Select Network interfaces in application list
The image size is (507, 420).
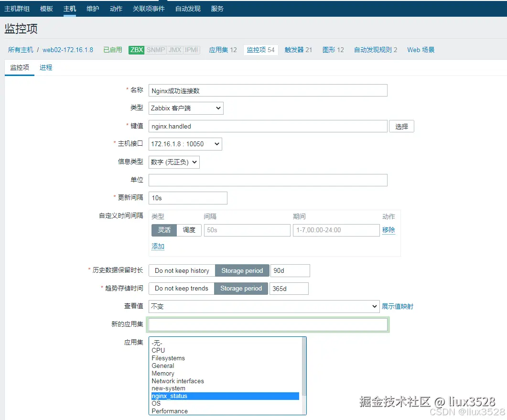point(225,381)
